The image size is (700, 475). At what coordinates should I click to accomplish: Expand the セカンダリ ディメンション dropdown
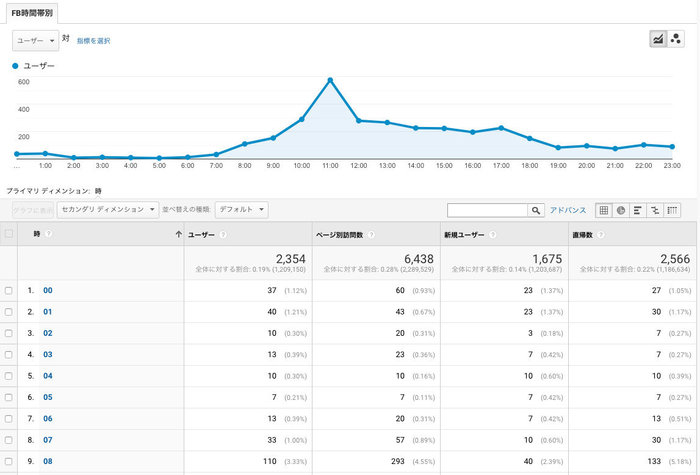pos(108,210)
